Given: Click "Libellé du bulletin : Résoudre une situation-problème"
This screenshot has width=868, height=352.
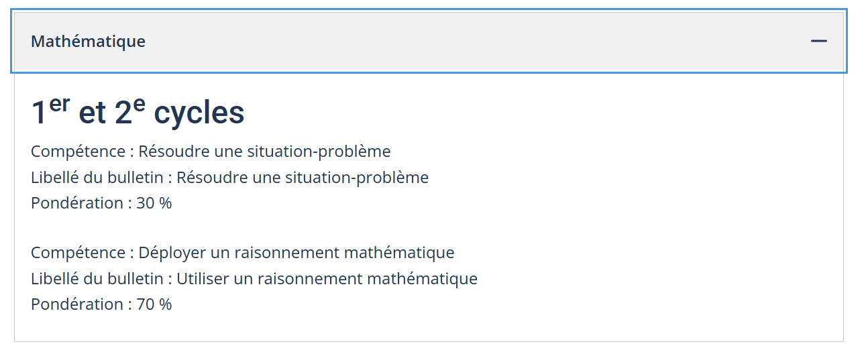Looking at the screenshot, I should (x=229, y=178).
